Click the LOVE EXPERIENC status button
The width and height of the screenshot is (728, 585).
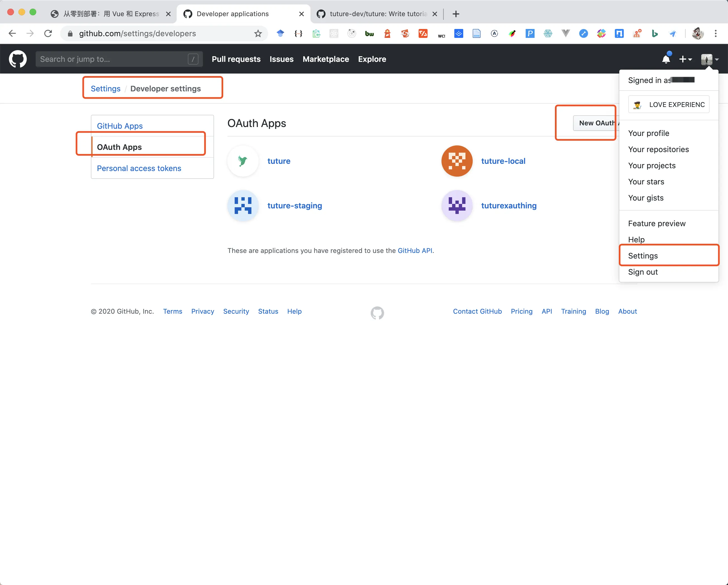pyautogui.click(x=669, y=105)
